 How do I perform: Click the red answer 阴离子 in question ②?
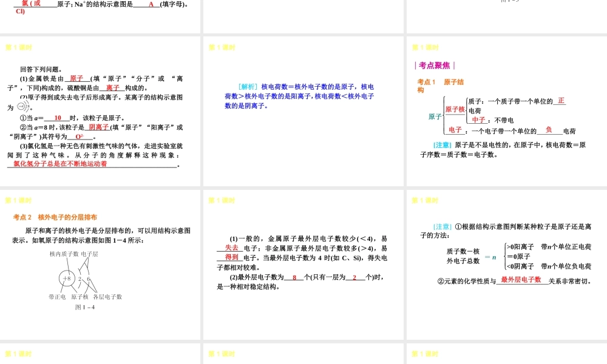click(x=99, y=127)
